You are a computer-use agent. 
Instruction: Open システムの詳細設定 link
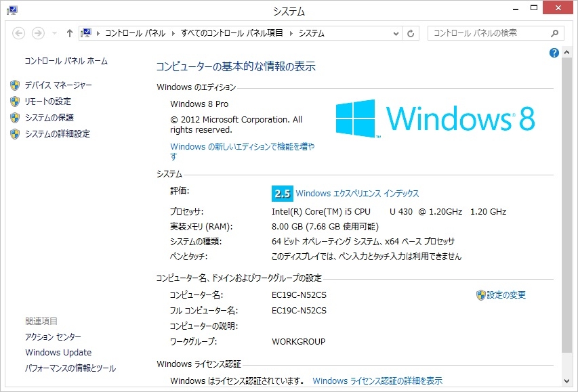(x=58, y=134)
